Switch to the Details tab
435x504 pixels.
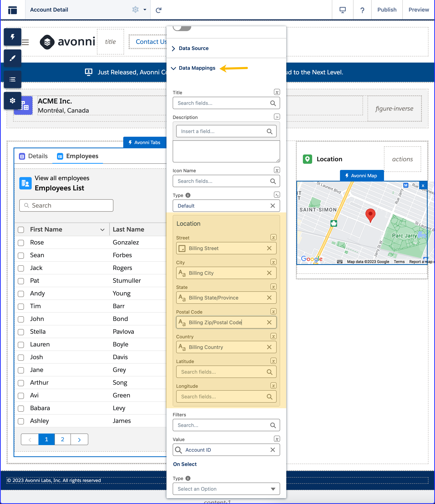coord(33,156)
